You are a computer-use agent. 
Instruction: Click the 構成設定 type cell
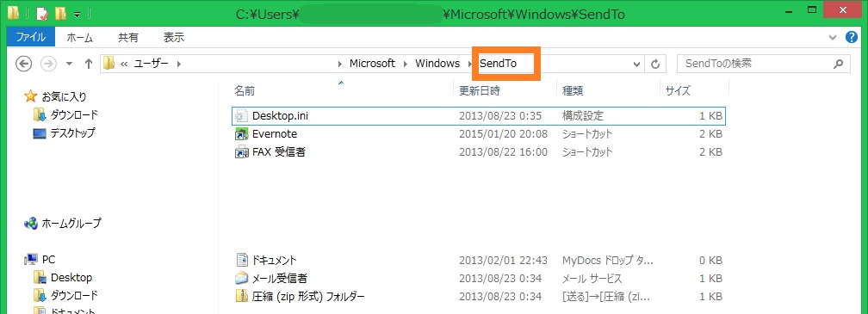(x=583, y=116)
